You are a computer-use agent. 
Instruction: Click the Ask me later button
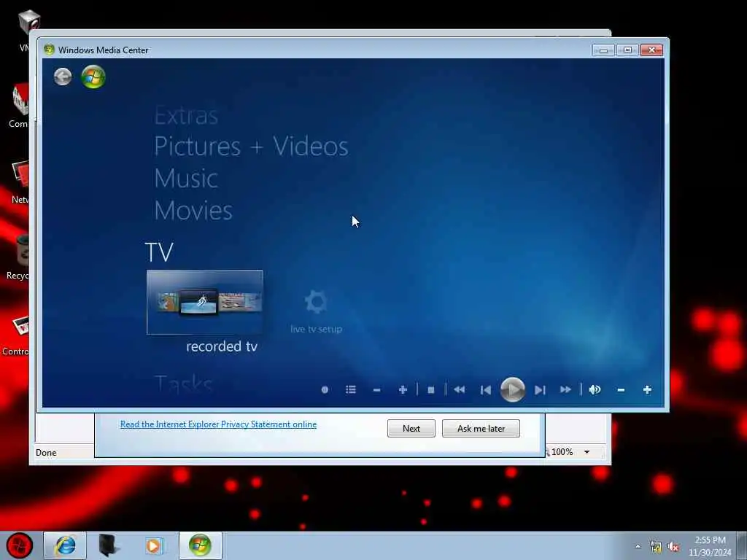pos(481,428)
